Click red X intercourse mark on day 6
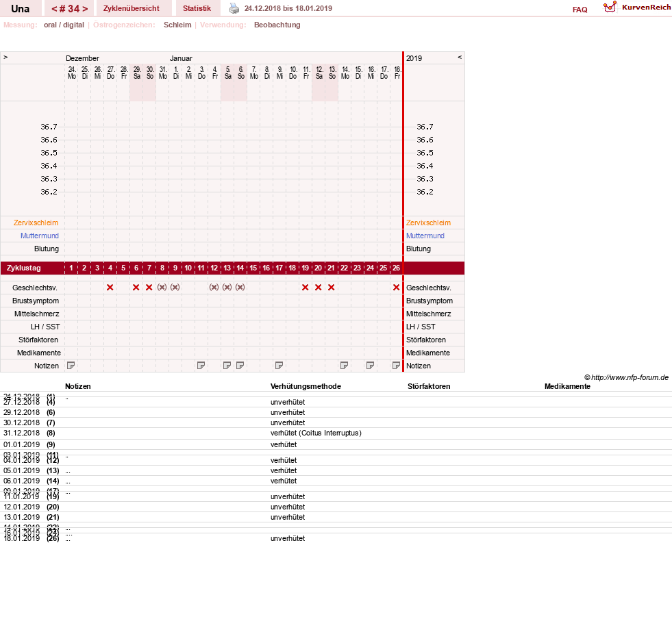The width and height of the screenshot is (672, 632). [136, 288]
